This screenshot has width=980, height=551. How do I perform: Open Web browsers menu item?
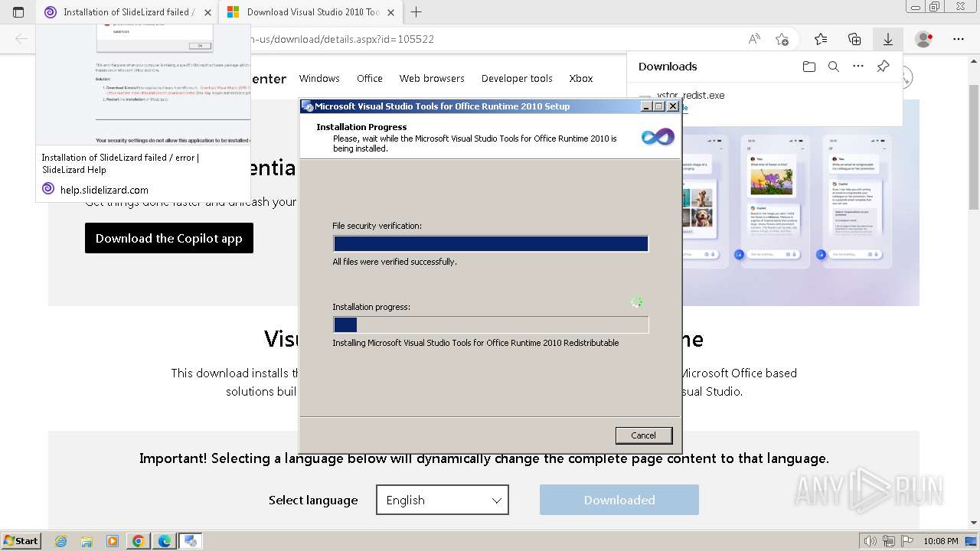[432, 78]
